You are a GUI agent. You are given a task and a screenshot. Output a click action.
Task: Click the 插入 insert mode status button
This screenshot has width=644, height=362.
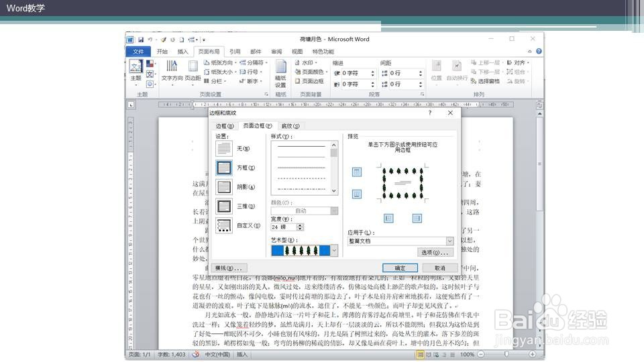242,354
